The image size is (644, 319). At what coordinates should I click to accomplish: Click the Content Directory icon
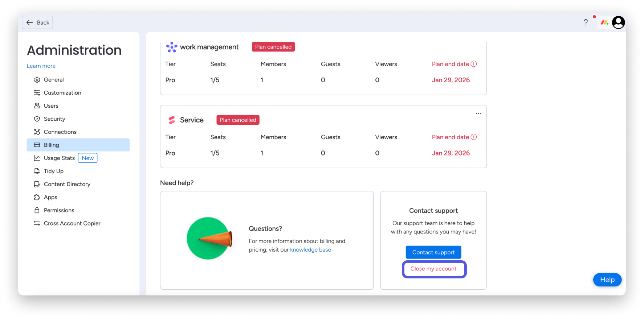point(37,184)
